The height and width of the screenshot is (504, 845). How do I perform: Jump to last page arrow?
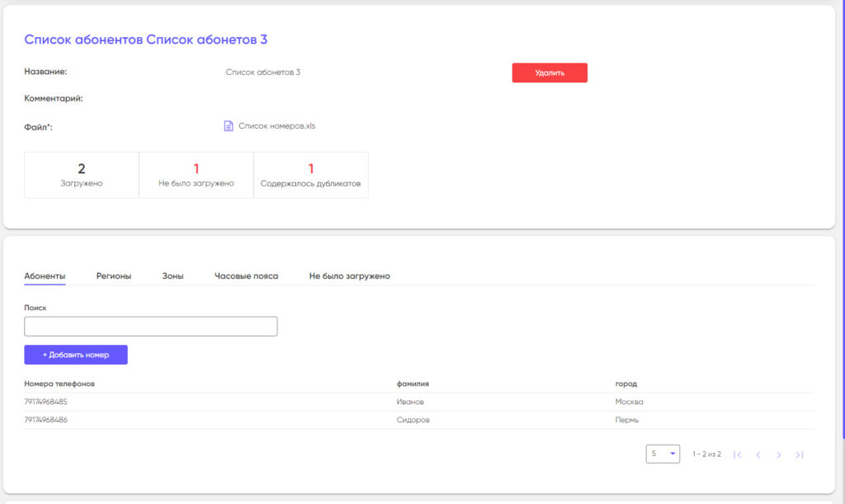799,455
